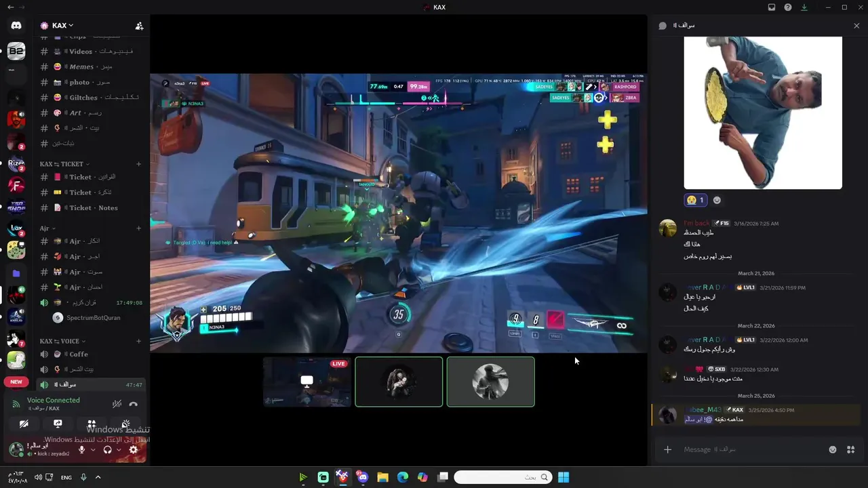The image size is (868, 488).
Task: Select the middle voice participant tile
Action: [x=399, y=382]
